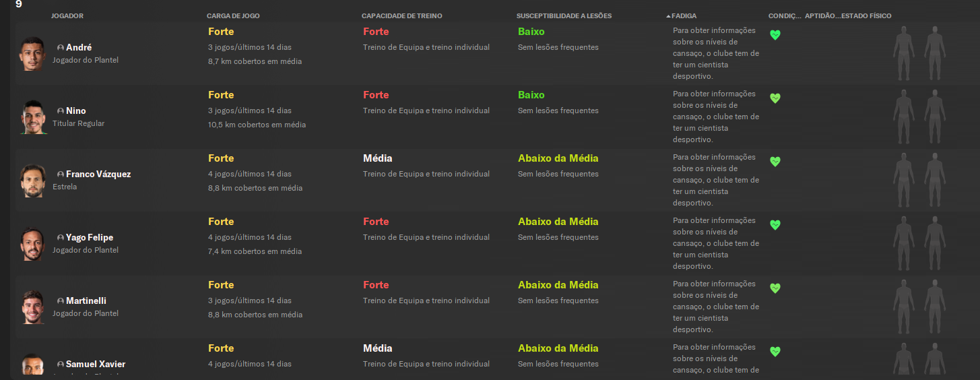Click Nino's green heart condition icon
Screen dimensions: 980x380
[775, 98]
